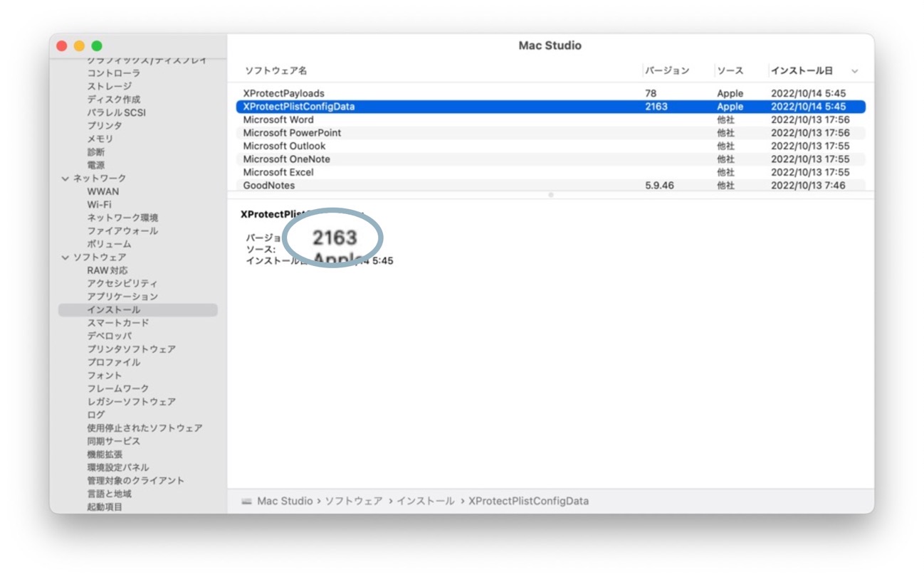Zoom window with the green button
Viewport: 924px width, 579px height.
[x=97, y=46]
